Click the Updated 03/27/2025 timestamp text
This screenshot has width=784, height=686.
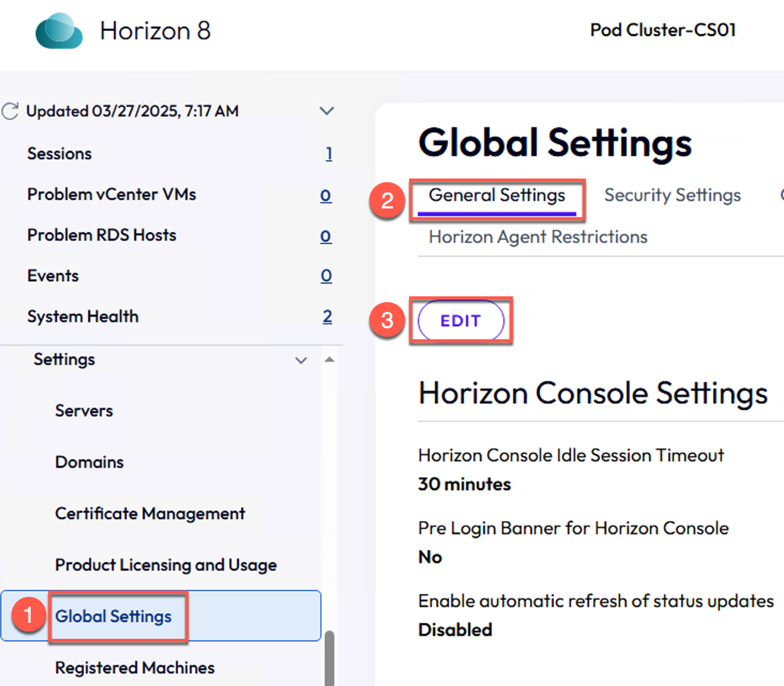pos(132,111)
